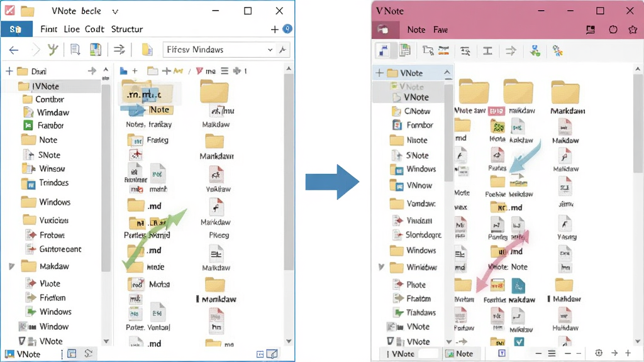This screenshot has height=362, width=644.
Task: Select the Note tab in right status bar
Action: tap(459, 353)
